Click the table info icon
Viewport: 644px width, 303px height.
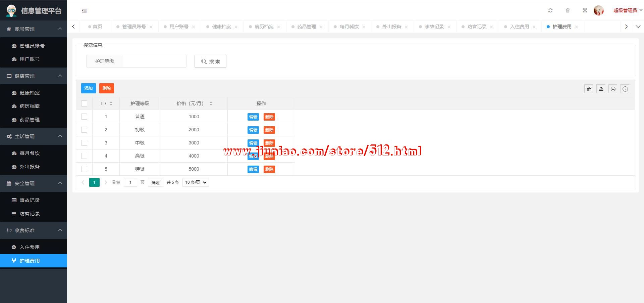pos(625,89)
